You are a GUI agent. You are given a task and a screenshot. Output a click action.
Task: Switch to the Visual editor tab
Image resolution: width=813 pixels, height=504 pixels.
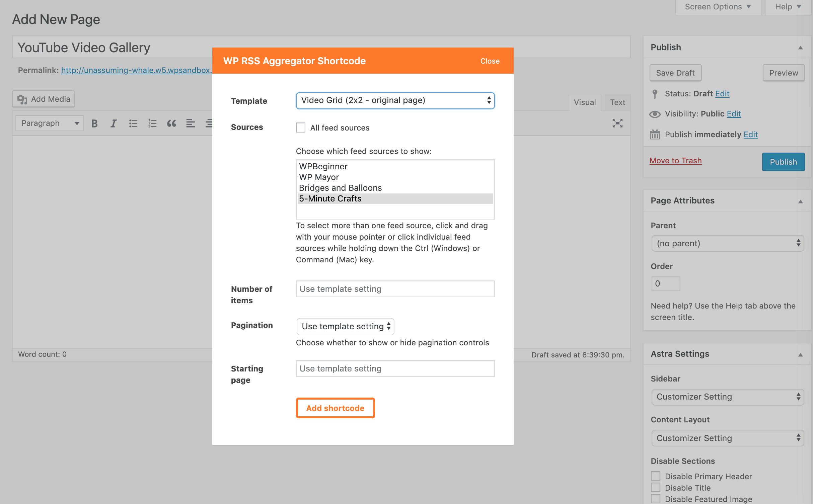585,102
